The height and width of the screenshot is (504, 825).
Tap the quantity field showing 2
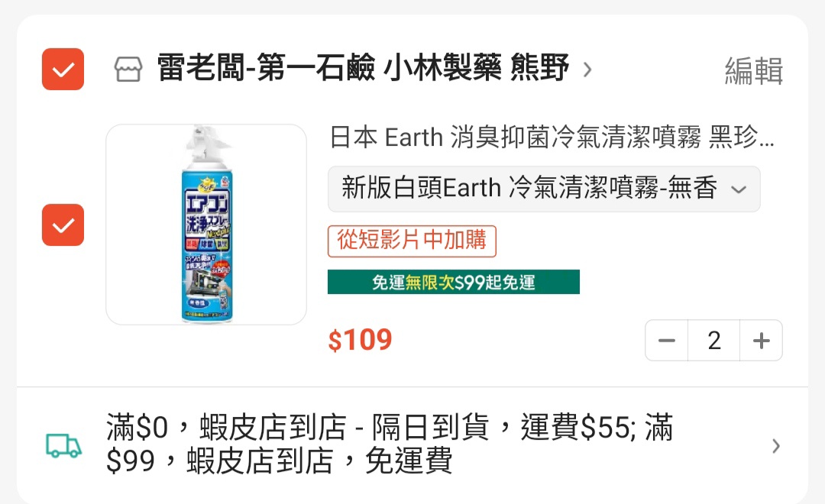click(x=714, y=341)
